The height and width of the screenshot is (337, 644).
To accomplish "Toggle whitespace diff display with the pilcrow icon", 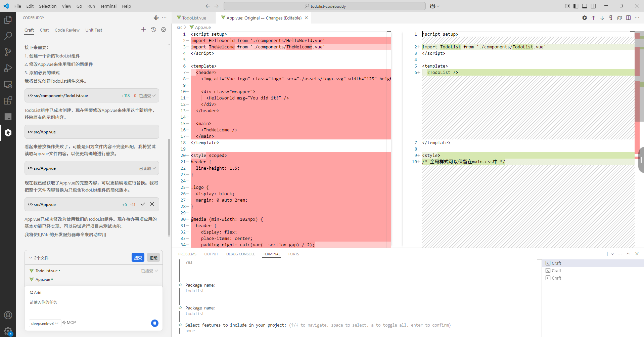I will [x=611, y=18].
